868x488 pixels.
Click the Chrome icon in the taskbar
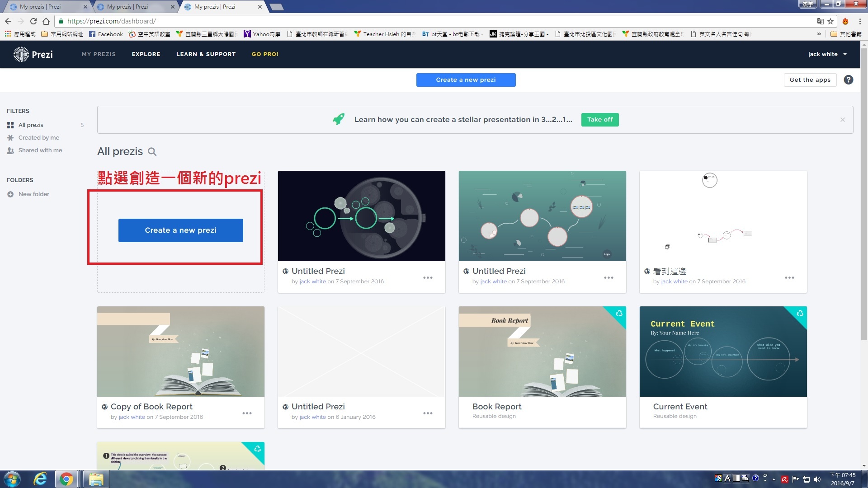(x=66, y=479)
